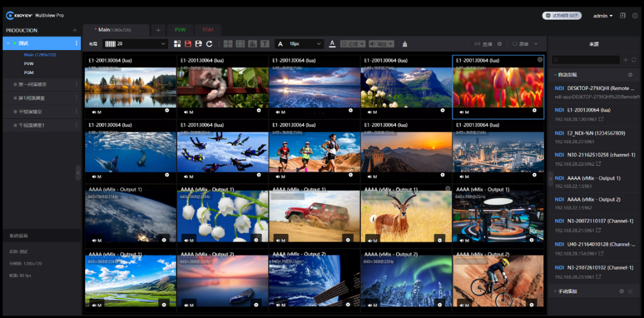Image resolution: width=644 pixels, height=318 pixels.
Task: Add a new production with the plus icon
Action: (75, 30)
